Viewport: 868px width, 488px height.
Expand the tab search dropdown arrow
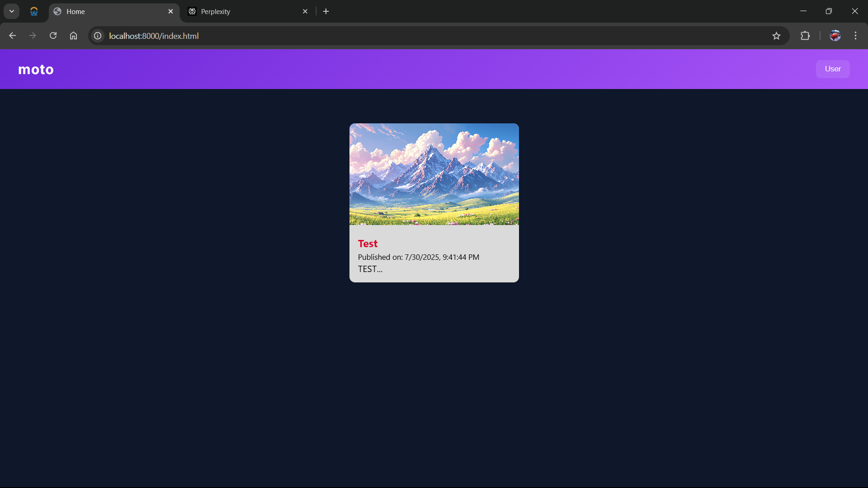pos(12,11)
